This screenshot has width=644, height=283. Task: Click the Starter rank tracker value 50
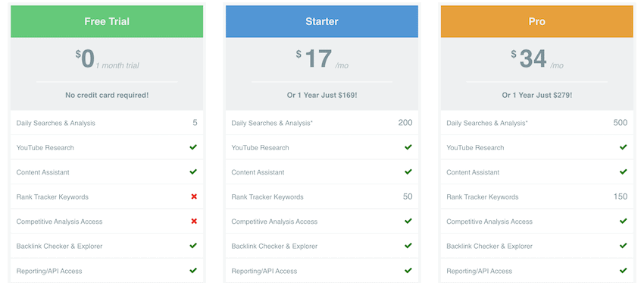coord(408,197)
